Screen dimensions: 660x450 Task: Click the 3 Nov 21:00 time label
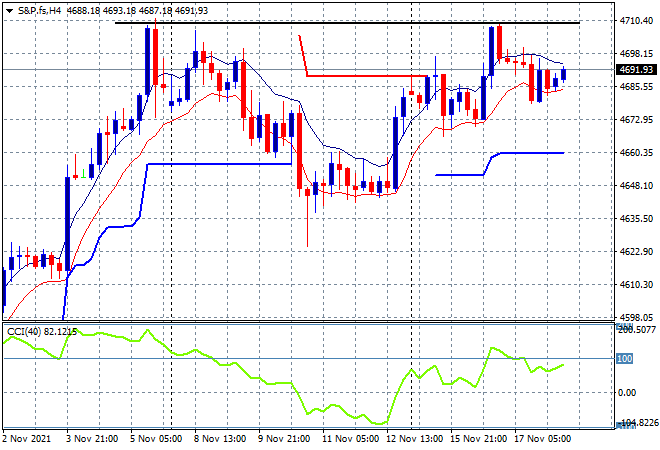click(92, 439)
